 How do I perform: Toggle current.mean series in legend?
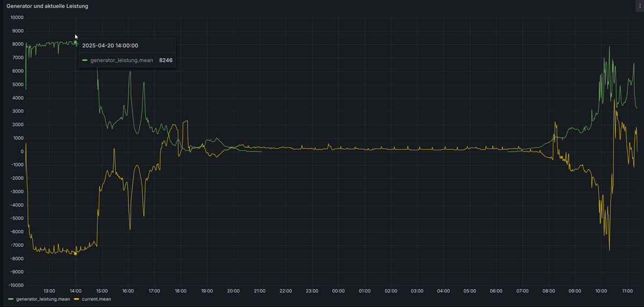[97, 299]
